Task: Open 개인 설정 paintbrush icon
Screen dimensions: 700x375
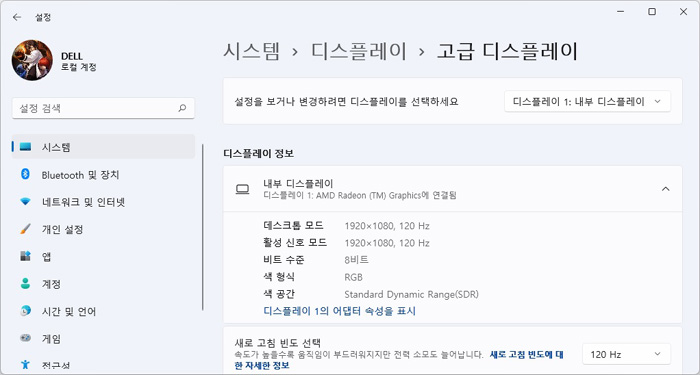Action: coord(25,229)
